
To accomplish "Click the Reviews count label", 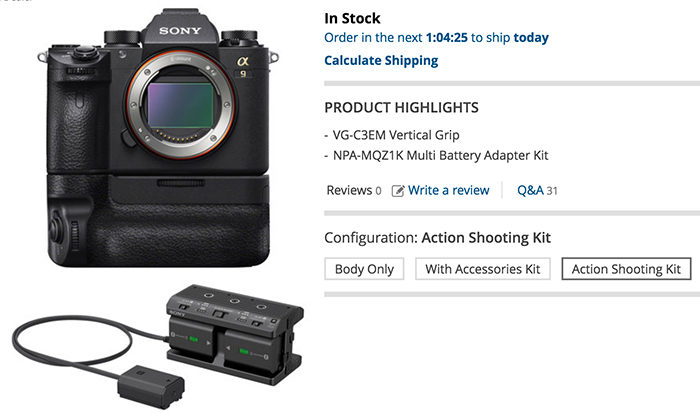I will [354, 190].
